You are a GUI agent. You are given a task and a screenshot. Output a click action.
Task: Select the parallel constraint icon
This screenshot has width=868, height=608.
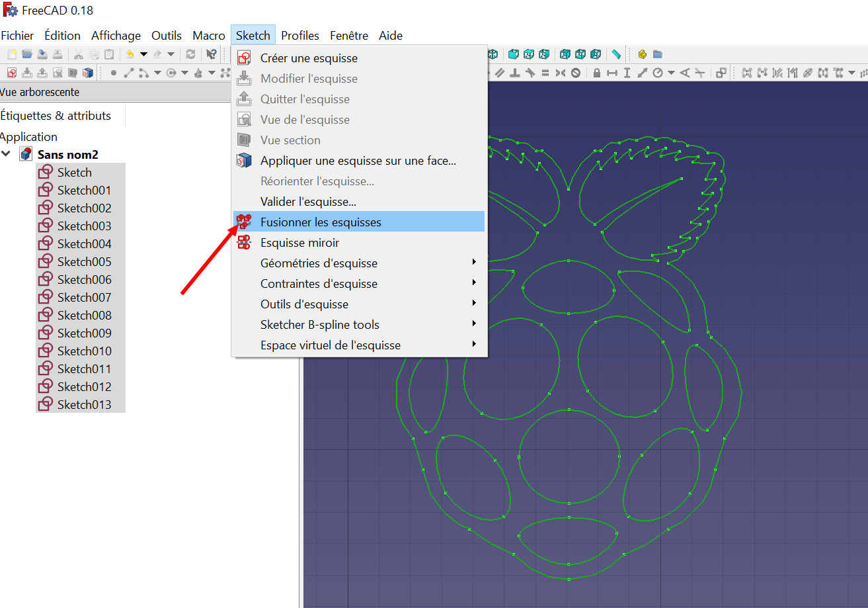pyautogui.click(x=500, y=73)
